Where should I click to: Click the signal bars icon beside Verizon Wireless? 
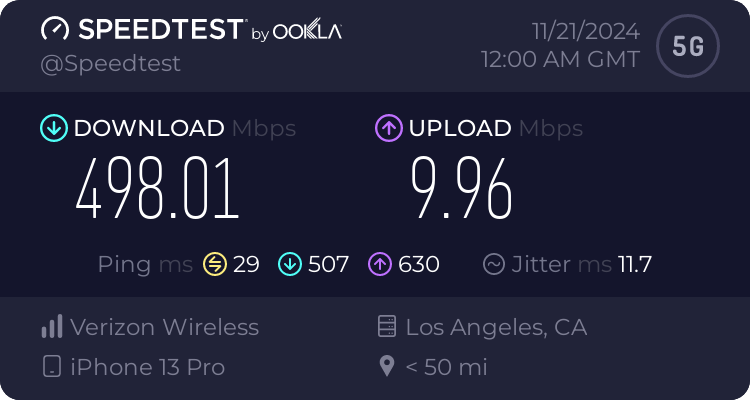(x=52, y=326)
